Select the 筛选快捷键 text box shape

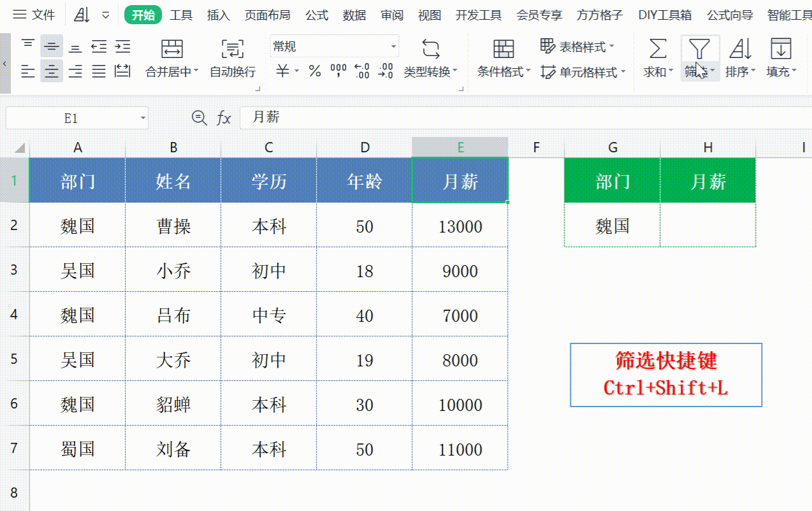(666, 375)
